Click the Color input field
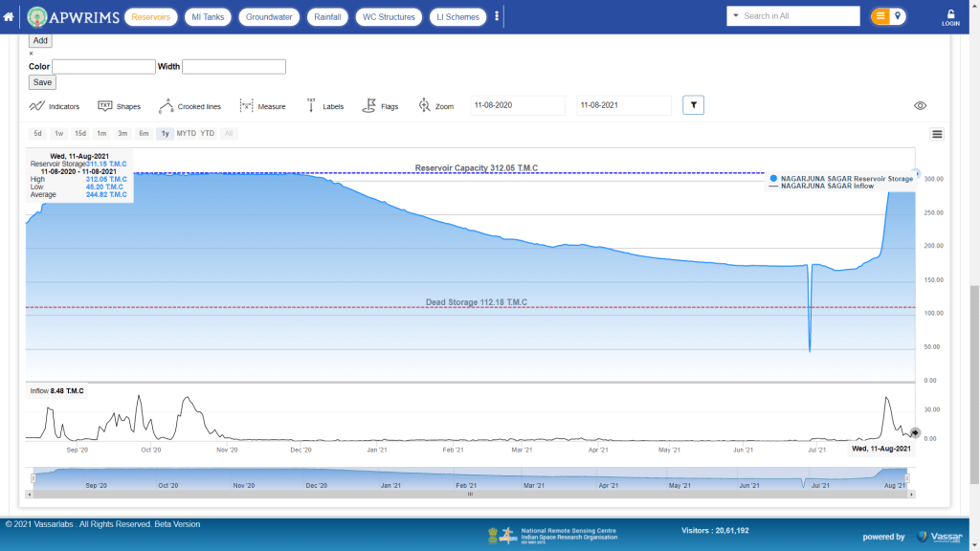 103,67
